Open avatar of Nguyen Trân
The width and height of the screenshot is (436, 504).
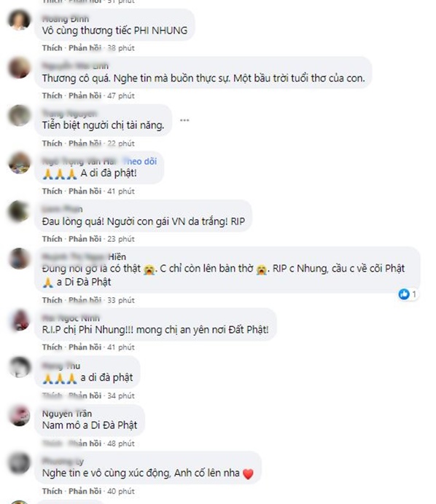[x=19, y=415]
